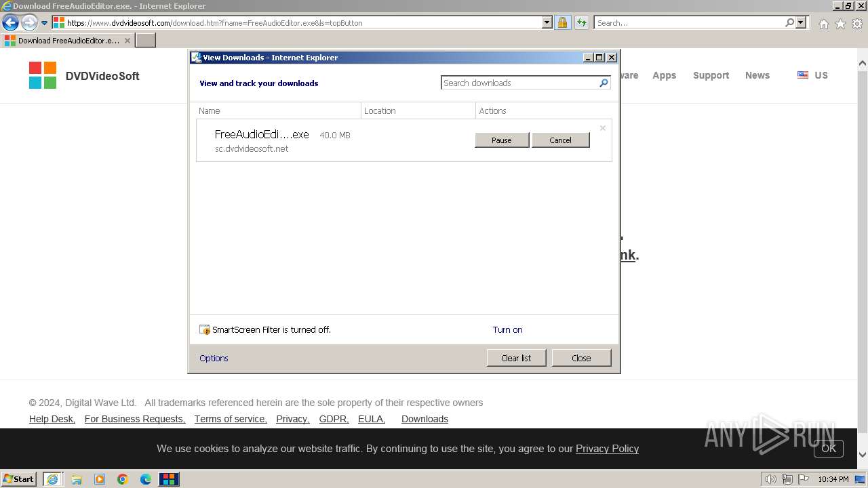Click the Search downloads field

pos(519,83)
